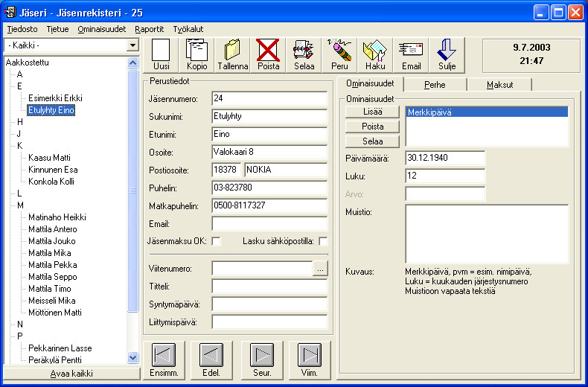588x387 pixels.
Task: Select Kaasu Matti in the tree
Action: pyautogui.click(x=49, y=158)
